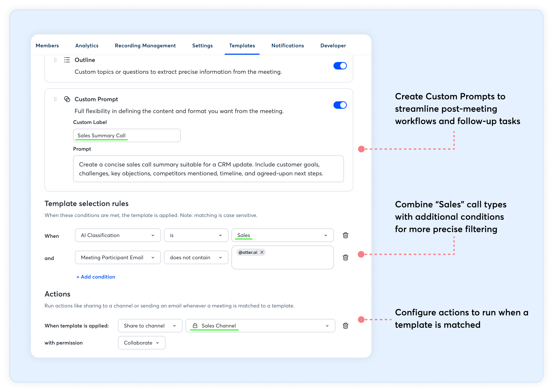553x392 pixels.
Task: Go to the Developer tab
Action: pos(333,46)
